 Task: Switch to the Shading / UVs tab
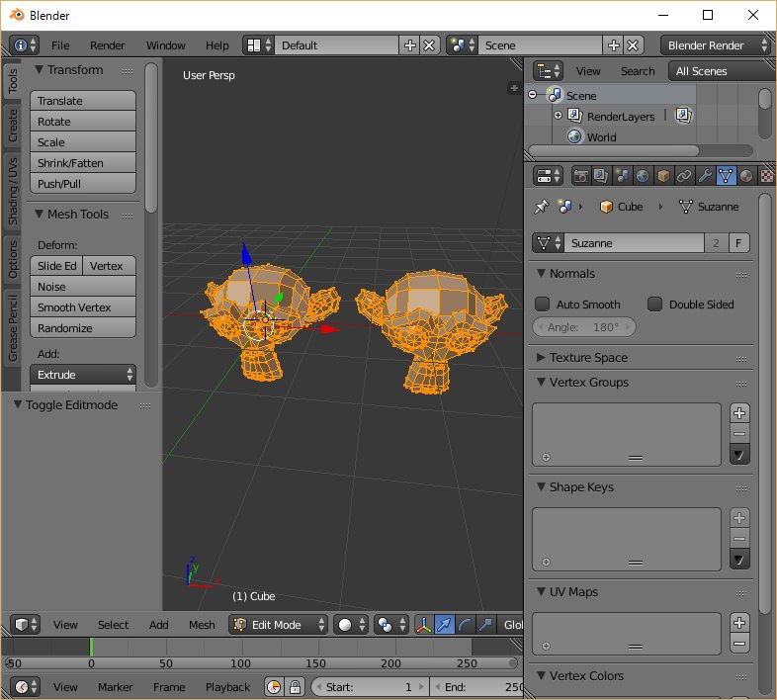coord(12,191)
